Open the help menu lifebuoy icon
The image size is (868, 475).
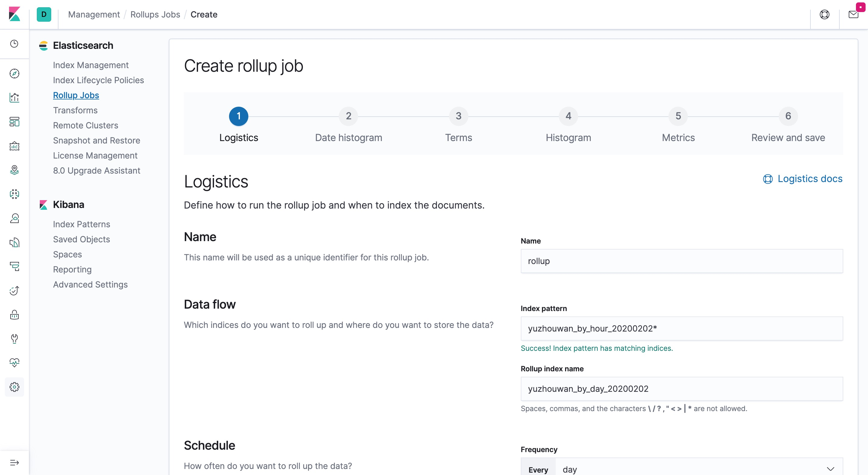(824, 14)
